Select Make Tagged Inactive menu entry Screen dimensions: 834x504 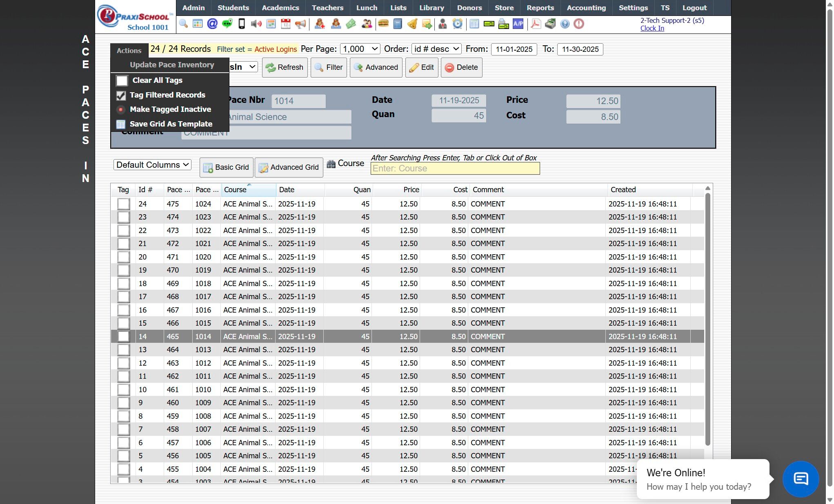pos(170,109)
